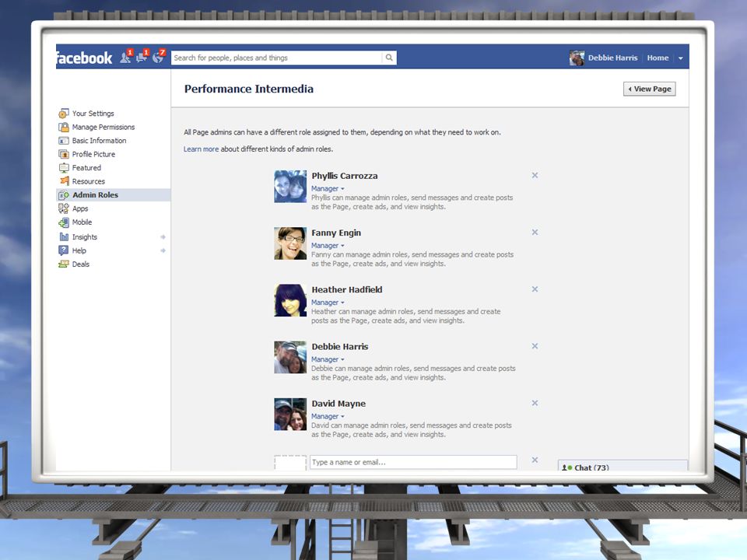Remove Phyllis Carrozza as admin
This screenshot has height=560, width=747.
(535, 175)
